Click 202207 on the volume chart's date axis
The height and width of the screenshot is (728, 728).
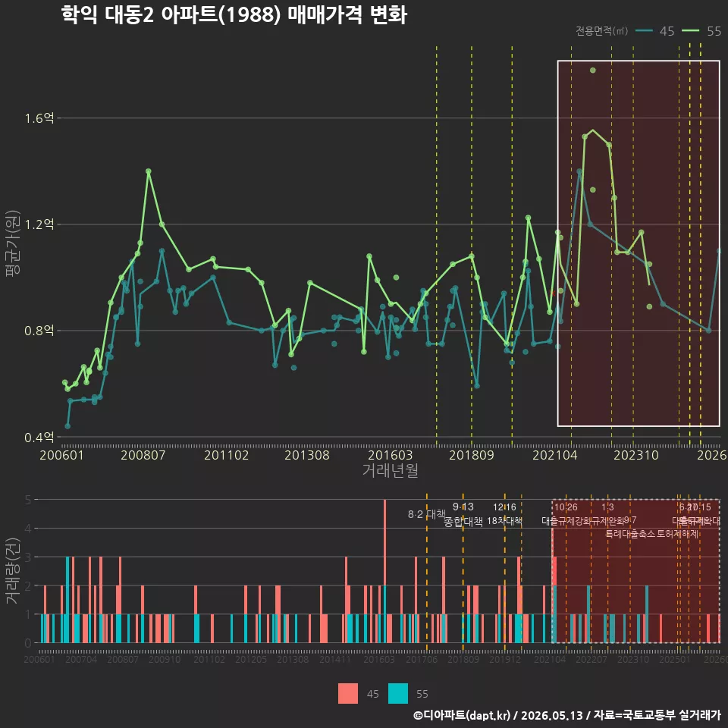[591, 659]
